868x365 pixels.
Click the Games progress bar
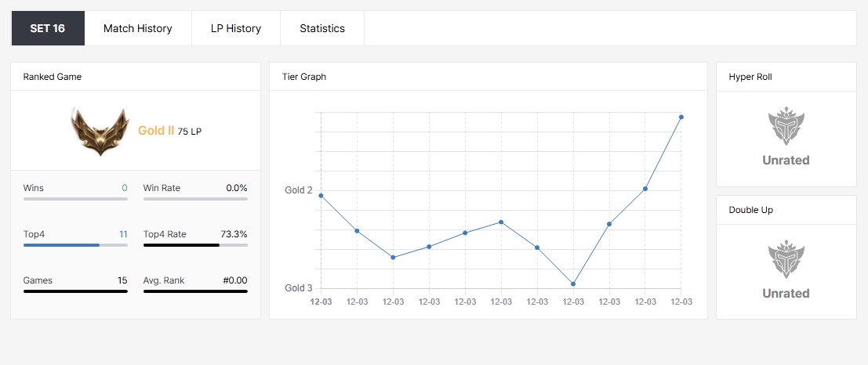(75, 291)
